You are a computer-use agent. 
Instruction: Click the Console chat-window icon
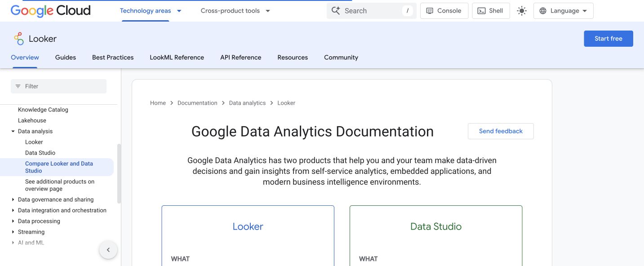(430, 11)
